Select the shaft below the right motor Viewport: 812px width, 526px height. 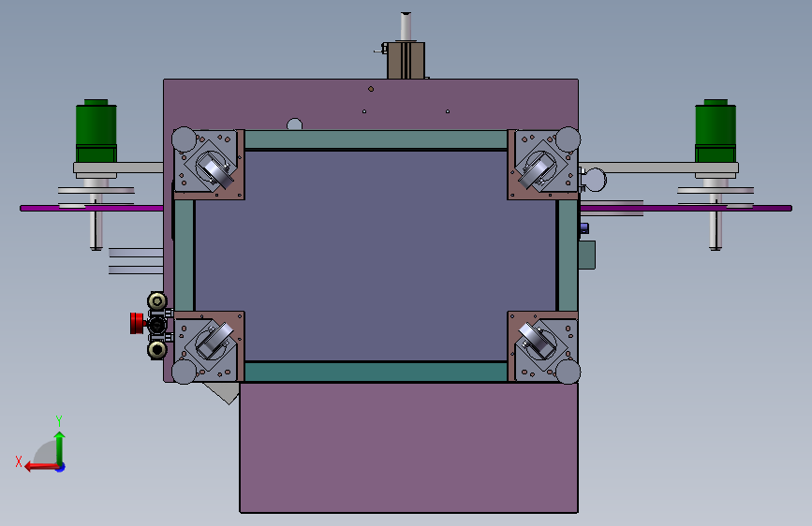point(716,222)
